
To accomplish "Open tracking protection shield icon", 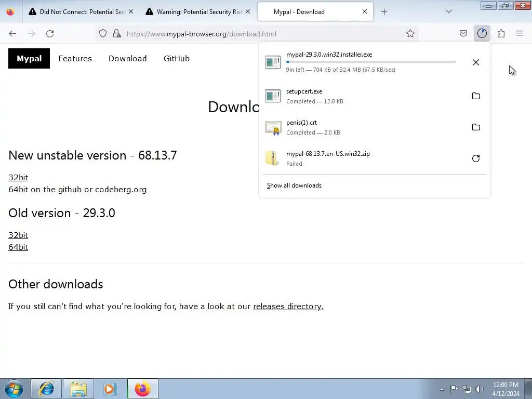I will pyautogui.click(x=103, y=33).
